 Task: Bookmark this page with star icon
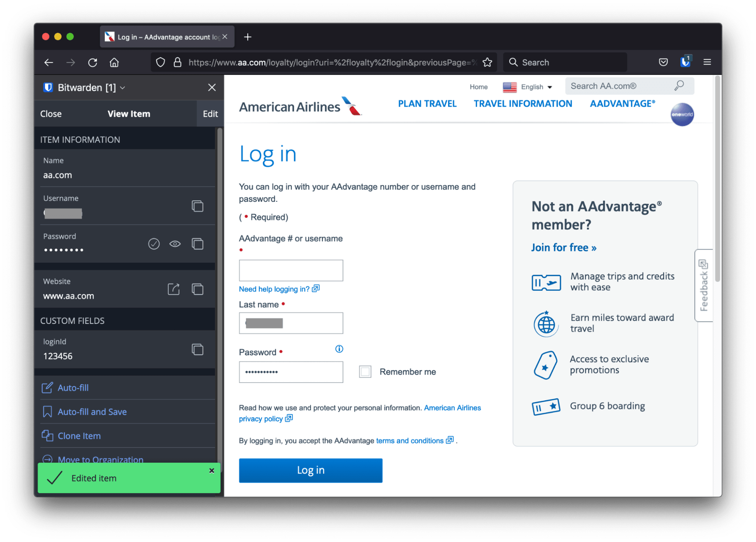[487, 62]
